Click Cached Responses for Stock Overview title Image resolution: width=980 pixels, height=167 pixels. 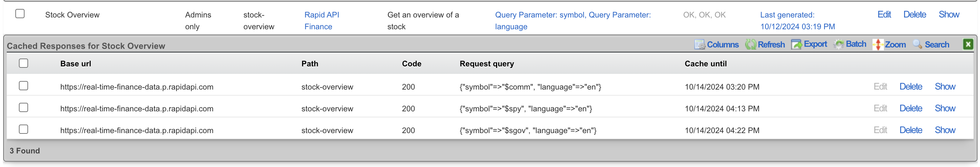tap(86, 46)
